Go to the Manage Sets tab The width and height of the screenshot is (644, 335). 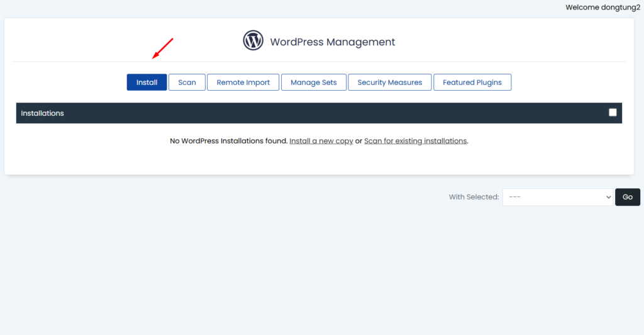click(x=314, y=82)
